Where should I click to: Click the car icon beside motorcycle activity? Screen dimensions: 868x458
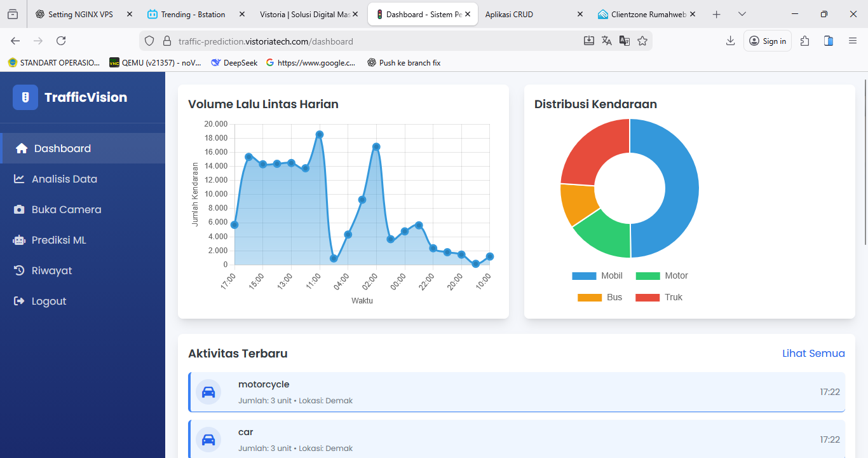click(208, 392)
